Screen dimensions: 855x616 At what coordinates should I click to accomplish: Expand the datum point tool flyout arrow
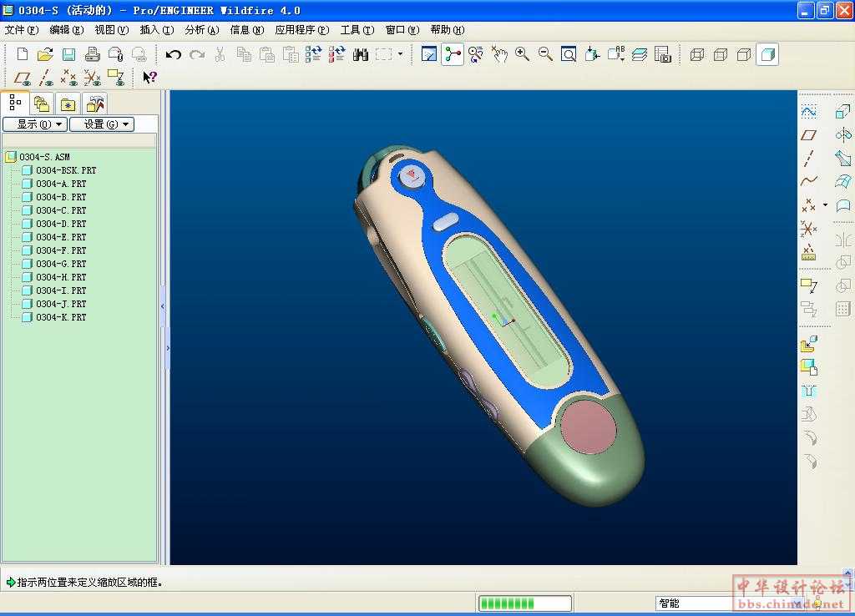pos(825,205)
